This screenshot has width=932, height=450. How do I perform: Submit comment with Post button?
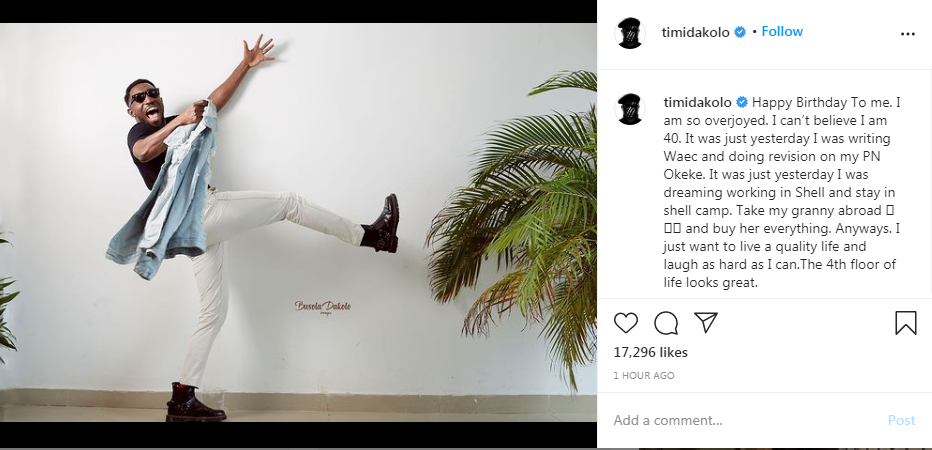[x=901, y=420]
